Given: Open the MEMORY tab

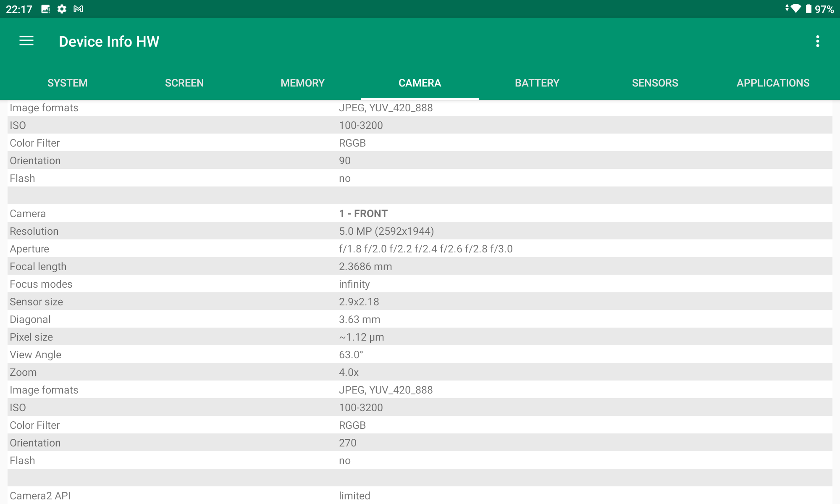Looking at the screenshot, I should [x=302, y=83].
